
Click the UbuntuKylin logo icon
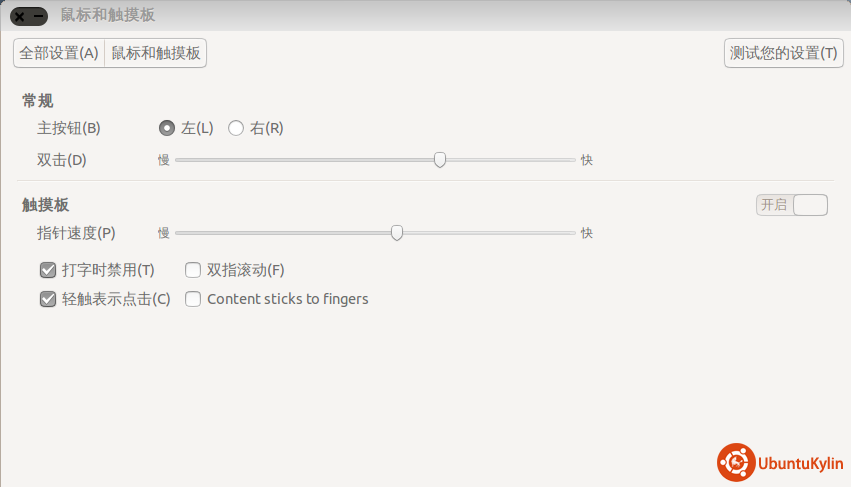[735, 462]
